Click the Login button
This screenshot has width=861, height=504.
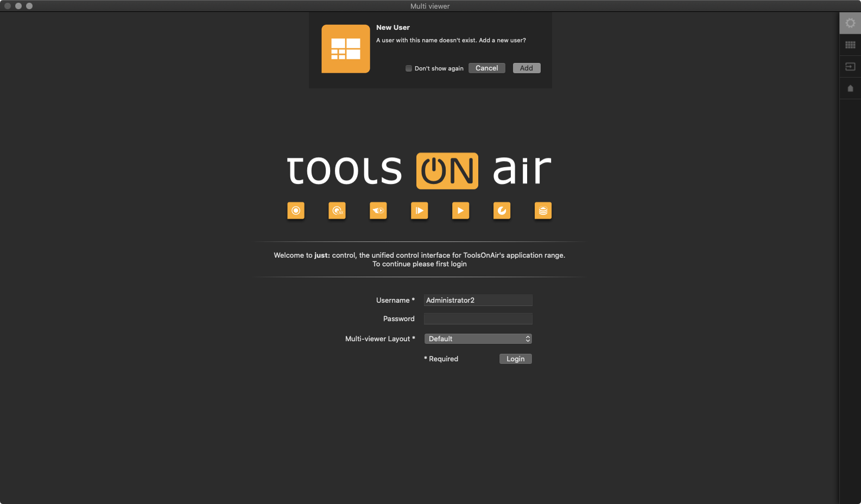tap(516, 359)
